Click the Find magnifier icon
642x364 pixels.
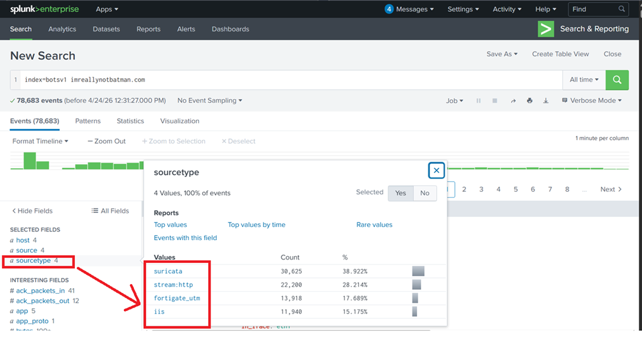pos(621,9)
